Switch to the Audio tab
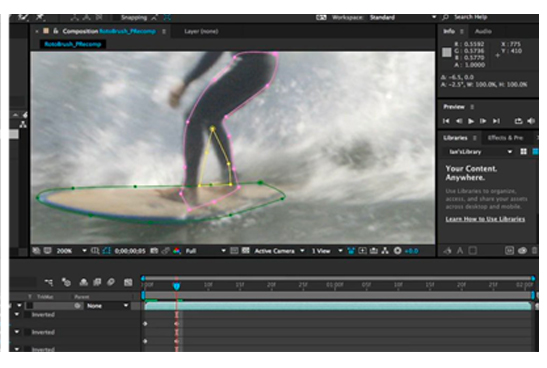This screenshot has height=368, width=547. tap(483, 31)
